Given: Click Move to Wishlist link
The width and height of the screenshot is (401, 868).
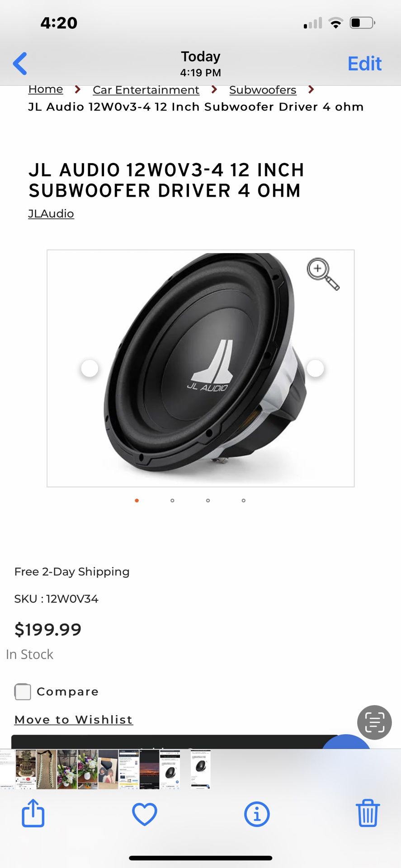Looking at the screenshot, I should (74, 719).
